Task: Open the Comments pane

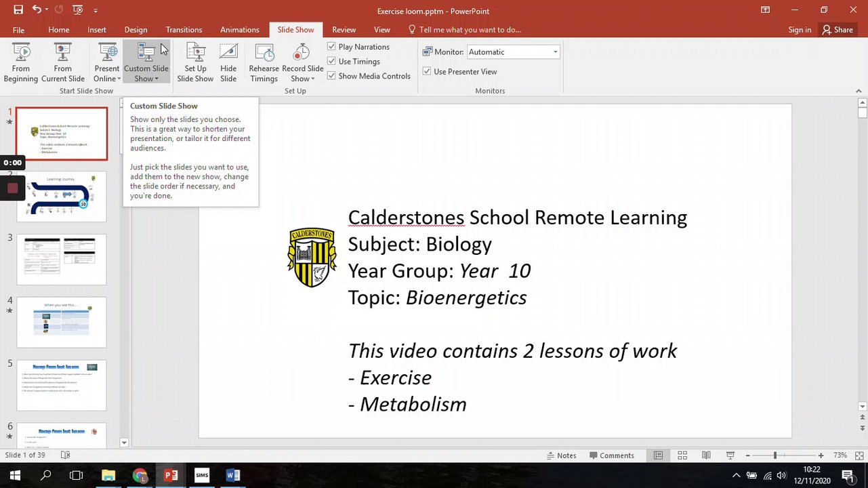Action: [612, 455]
